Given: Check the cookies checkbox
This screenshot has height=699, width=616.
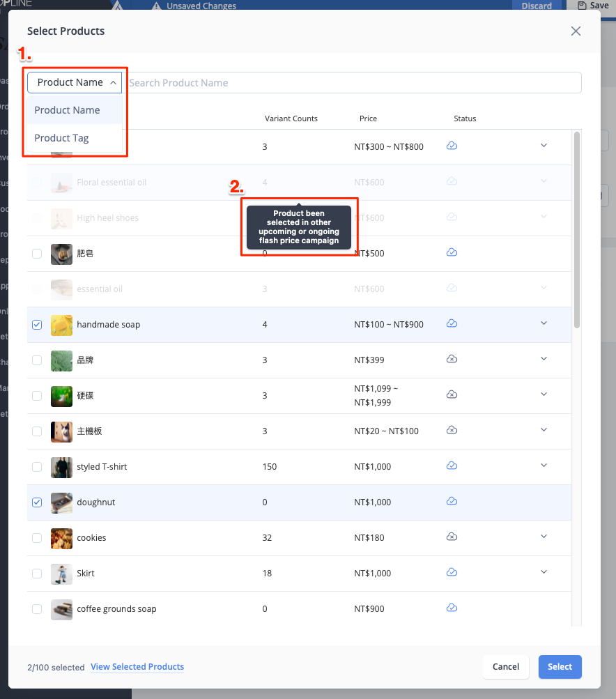Looking at the screenshot, I should [37, 538].
